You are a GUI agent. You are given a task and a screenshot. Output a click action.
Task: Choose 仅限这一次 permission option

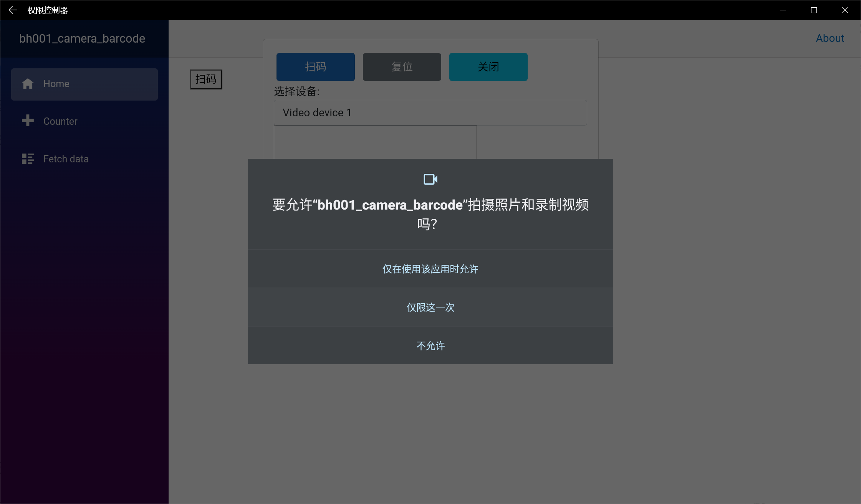(x=430, y=307)
